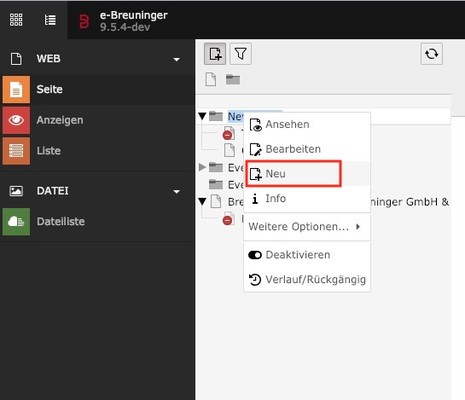Click the red Breuninger logo
This screenshot has width=465, height=400.
(84, 22)
